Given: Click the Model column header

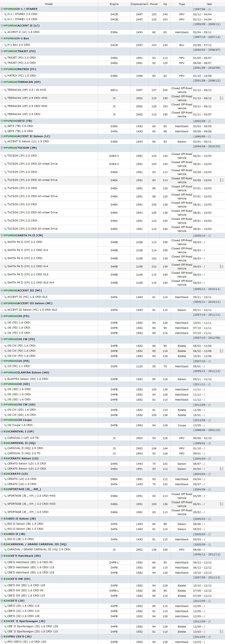Looking at the screenshot, I should click(x=49, y=4).
